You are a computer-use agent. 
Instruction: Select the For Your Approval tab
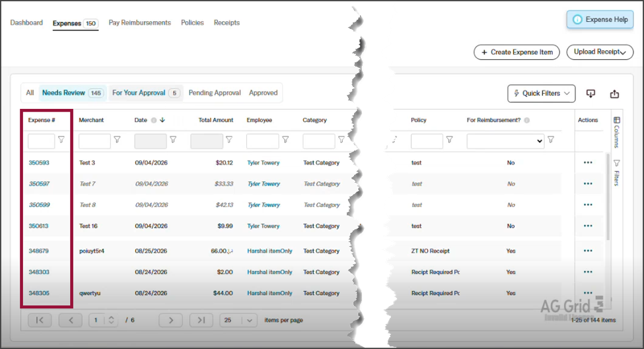click(x=146, y=93)
